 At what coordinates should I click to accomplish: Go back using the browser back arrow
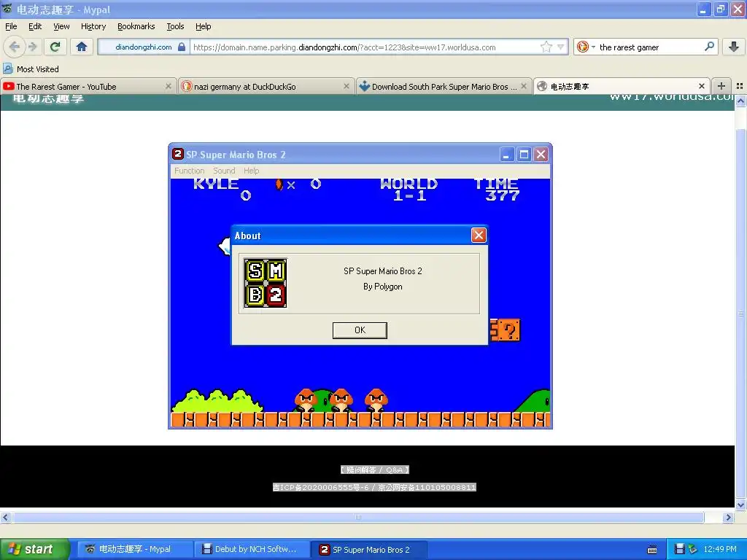pyautogui.click(x=15, y=47)
